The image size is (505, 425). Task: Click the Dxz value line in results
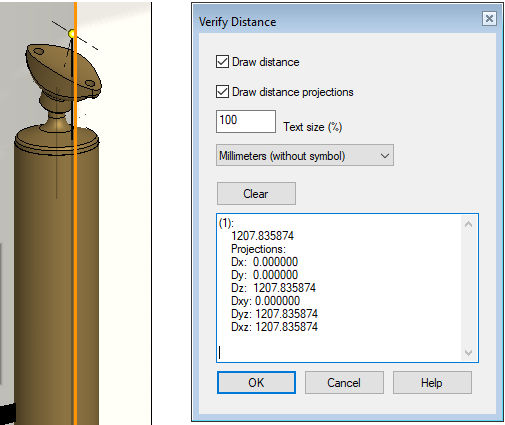click(274, 327)
